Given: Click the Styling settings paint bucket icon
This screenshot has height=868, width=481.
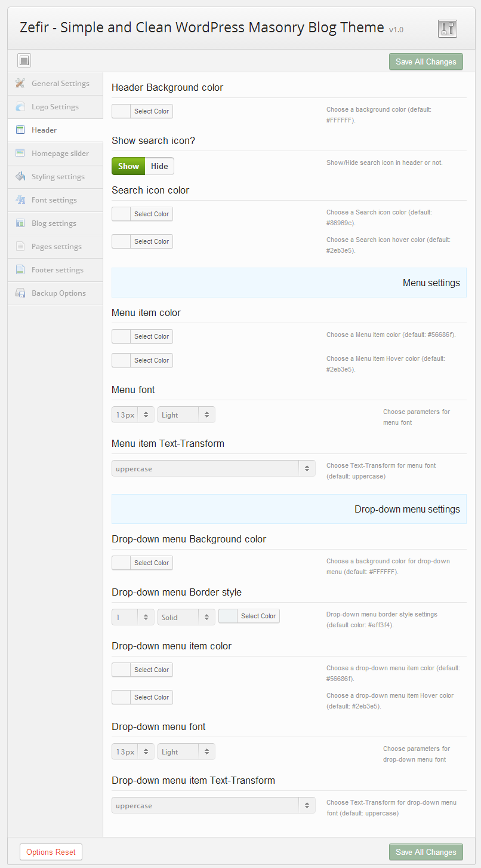Looking at the screenshot, I should pos(20,177).
